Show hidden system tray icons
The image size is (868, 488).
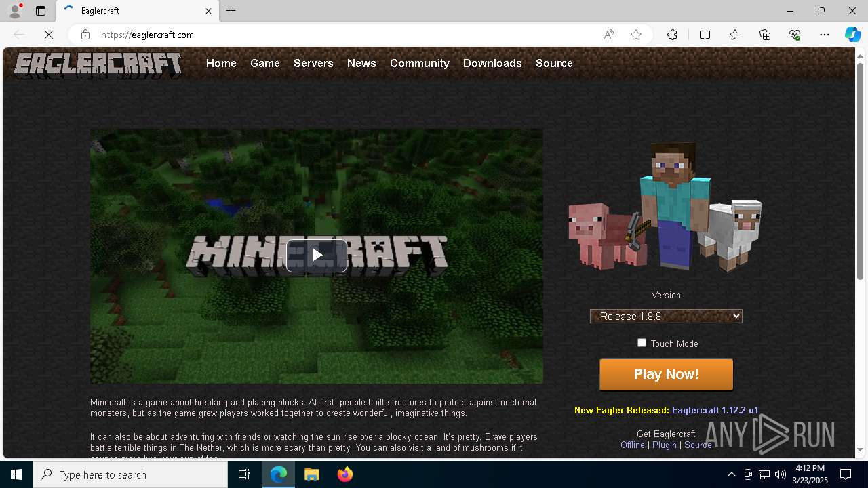coord(731,474)
